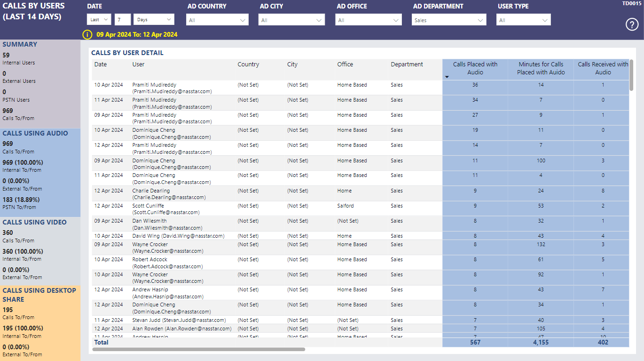Click David Wing user cell
Screen dimensions: 644x361
click(x=178, y=236)
